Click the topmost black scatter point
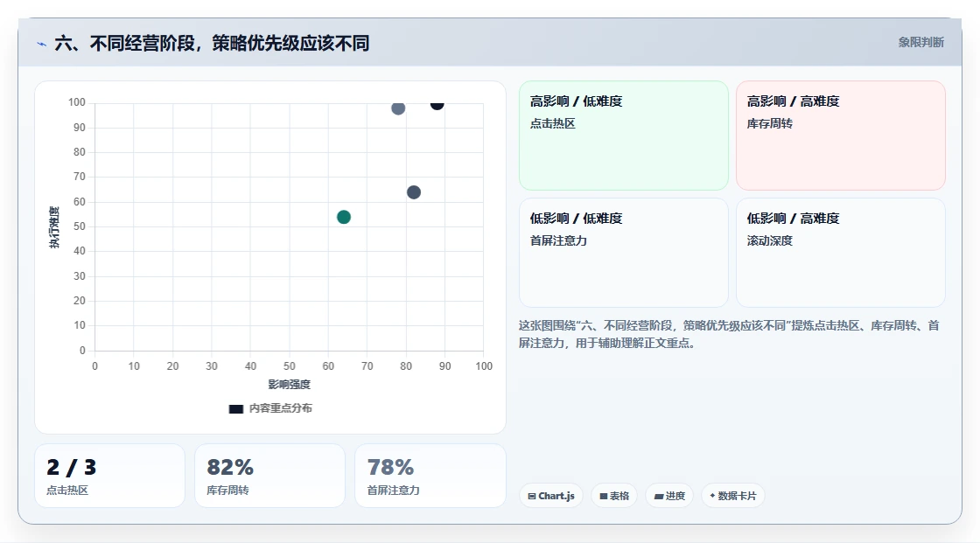This screenshot has width=980, height=543. (437, 104)
